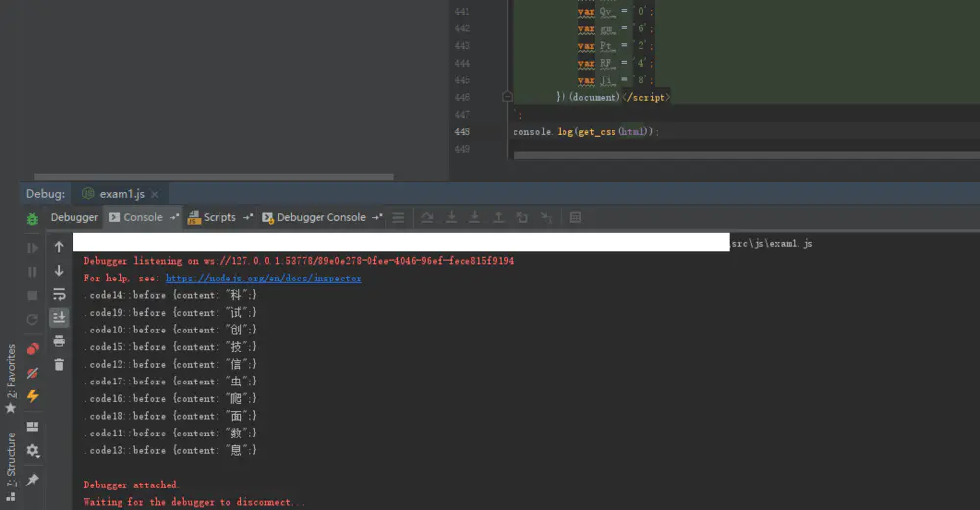980x510 pixels.
Task: Click the Force Step Into toolbar icon
Action: 475,217
